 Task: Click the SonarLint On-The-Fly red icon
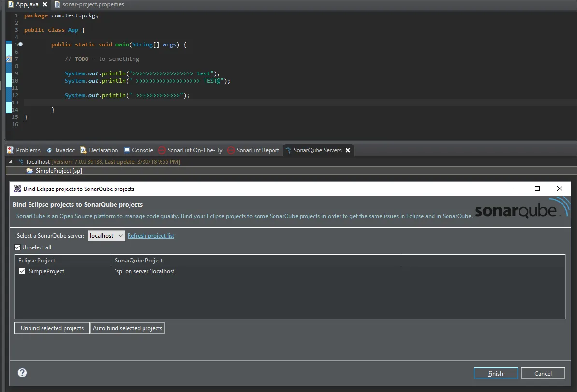point(162,150)
